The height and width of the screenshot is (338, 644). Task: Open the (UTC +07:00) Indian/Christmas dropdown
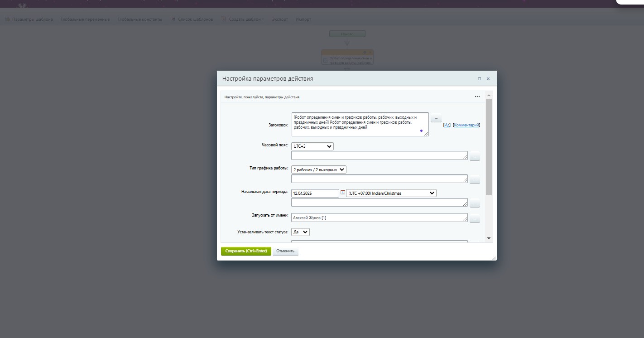coord(391,193)
